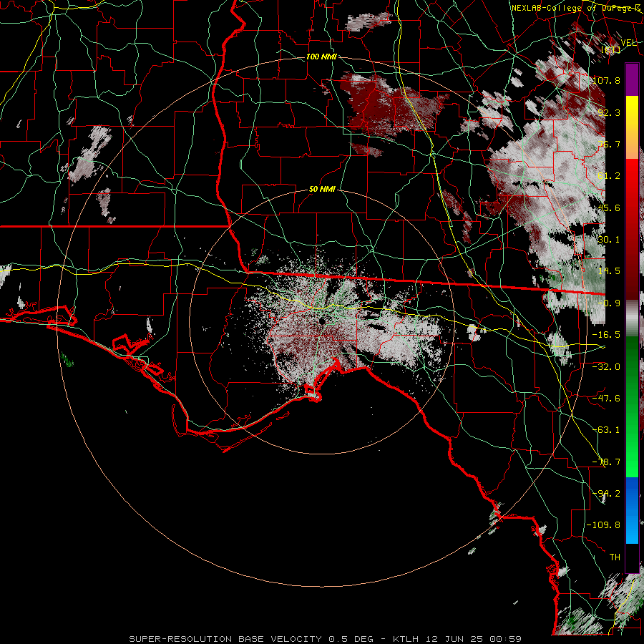644x644 pixels.
Task: Click the -78.7 velocity scale value
Action: click(x=606, y=462)
